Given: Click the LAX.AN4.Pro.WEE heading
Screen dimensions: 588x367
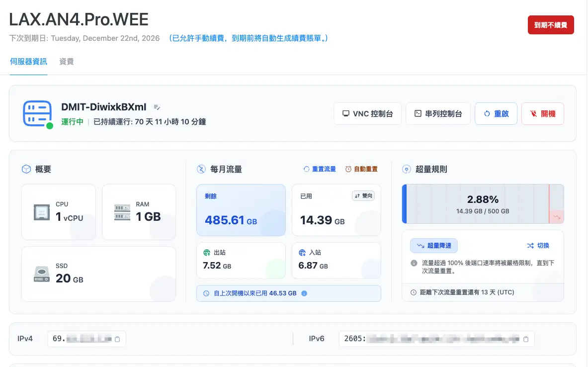Looking at the screenshot, I should point(79,19).
